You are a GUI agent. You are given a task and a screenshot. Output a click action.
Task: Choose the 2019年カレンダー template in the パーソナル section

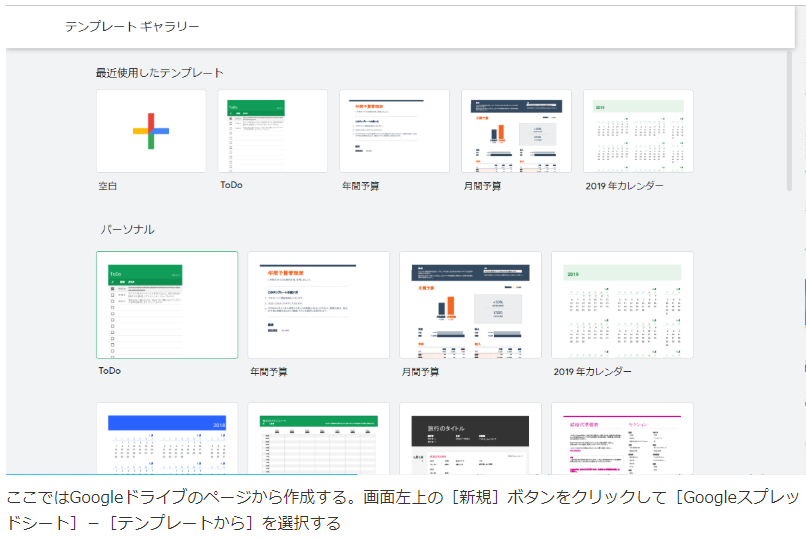pos(622,305)
